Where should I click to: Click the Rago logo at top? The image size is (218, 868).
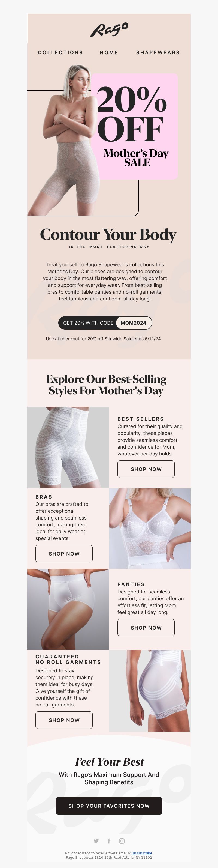pos(109,30)
